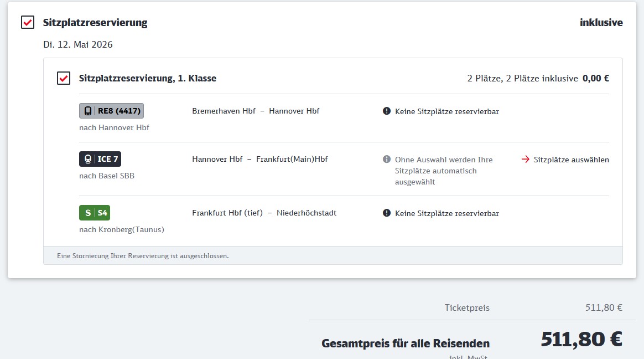Click red arrow beside Sitzplätze auswählen

pyautogui.click(x=526, y=160)
